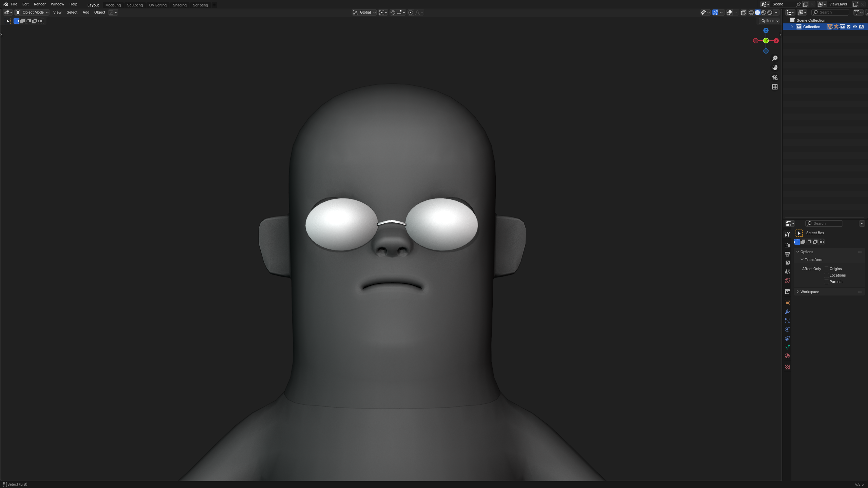Click the pan hand viewport icon
Screen dimensions: 868x488
(x=775, y=68)
